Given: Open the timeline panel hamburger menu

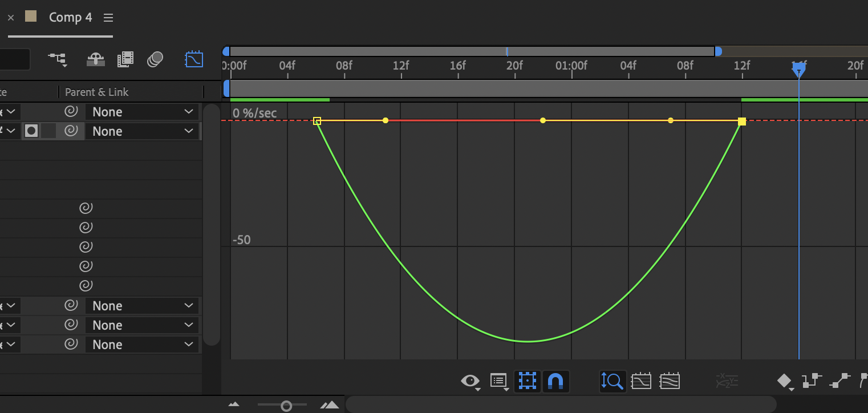Looking at the screenshot, I should point(108,17).
